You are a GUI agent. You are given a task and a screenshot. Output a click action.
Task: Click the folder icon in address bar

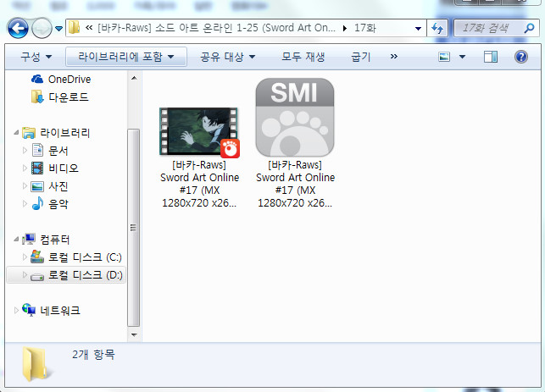pyautogui.click(x=74, y=28)
